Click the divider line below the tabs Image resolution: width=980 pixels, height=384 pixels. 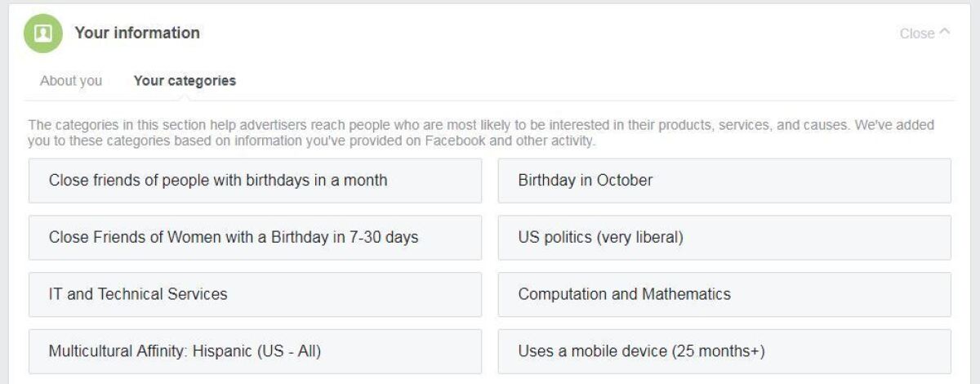point(490,101)
